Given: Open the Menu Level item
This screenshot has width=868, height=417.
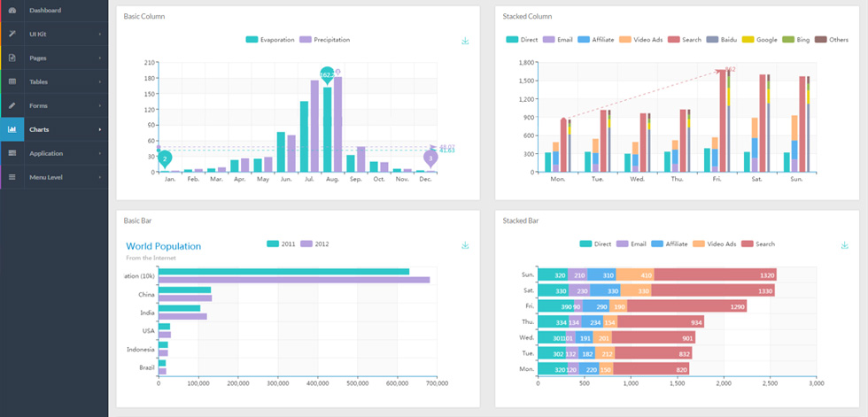Looking at the screenshot, I should (54, 177).
